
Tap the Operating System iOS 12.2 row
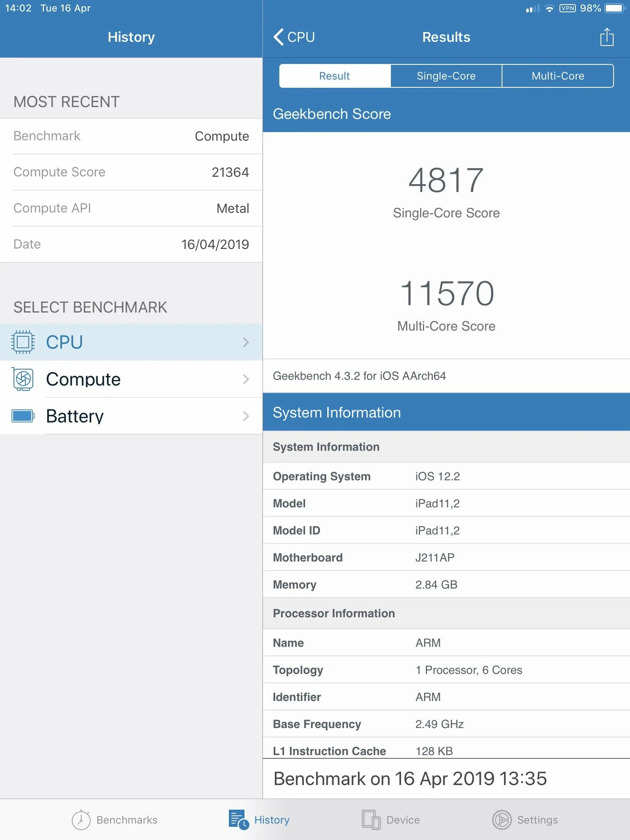coord(446,476)
